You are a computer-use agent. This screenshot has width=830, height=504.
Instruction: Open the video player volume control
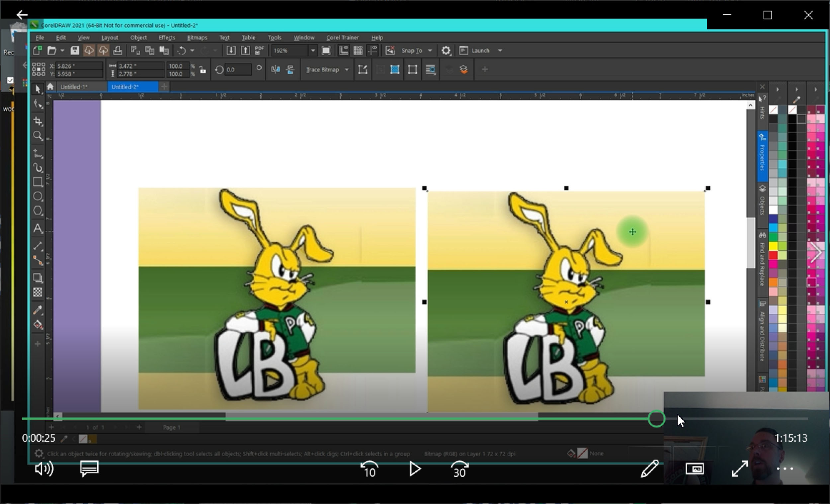click(x=44, y=469)
